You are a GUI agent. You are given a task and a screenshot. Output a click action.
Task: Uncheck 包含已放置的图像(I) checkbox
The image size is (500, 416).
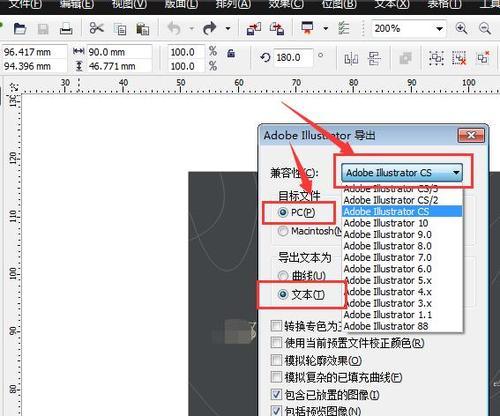276,395
